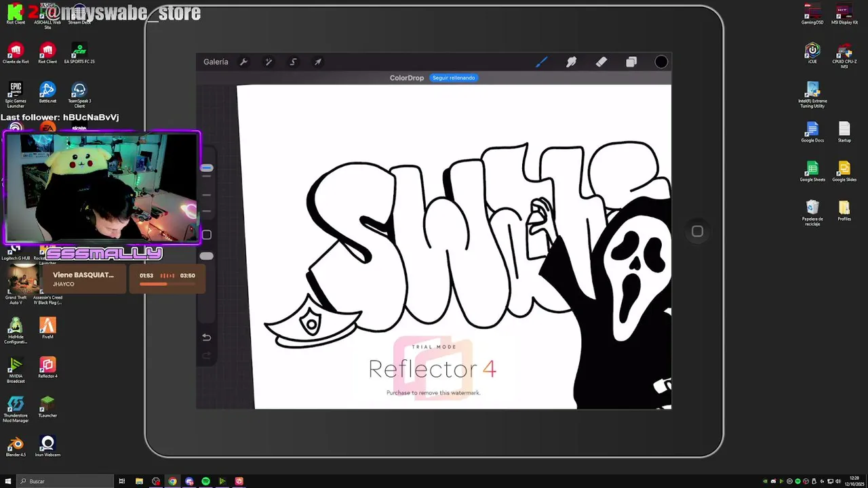Open Blender 4.5 desktop shortcut
The height and width of the screenshot is (488, 868).
tap(16, 447)
